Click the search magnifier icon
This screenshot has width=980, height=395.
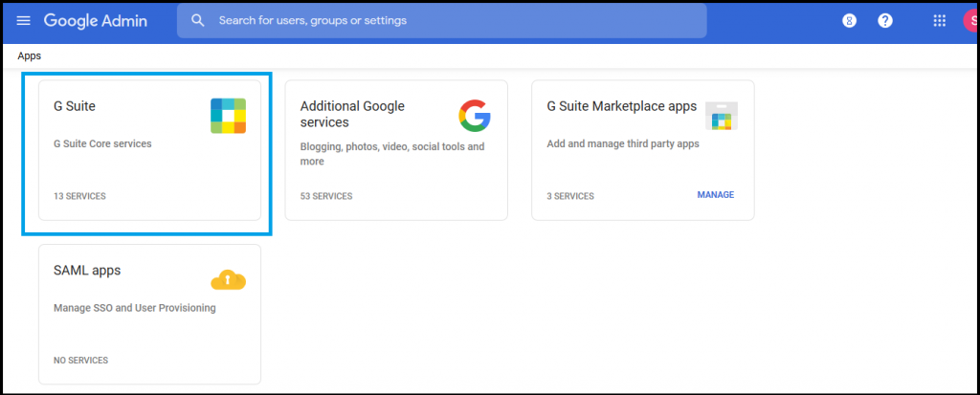coord(197,21)
